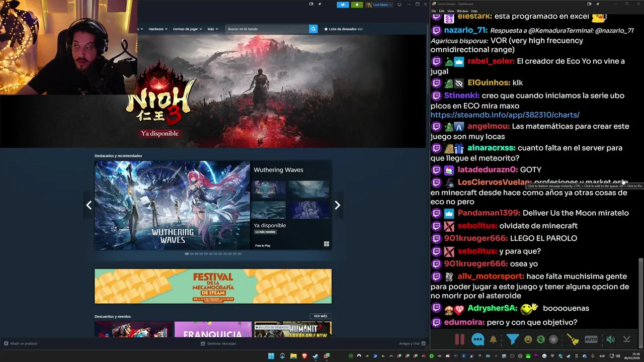This screenshot has height=362, width=644.
Task: Open the Windows Start button
Action: pos(271,356)
